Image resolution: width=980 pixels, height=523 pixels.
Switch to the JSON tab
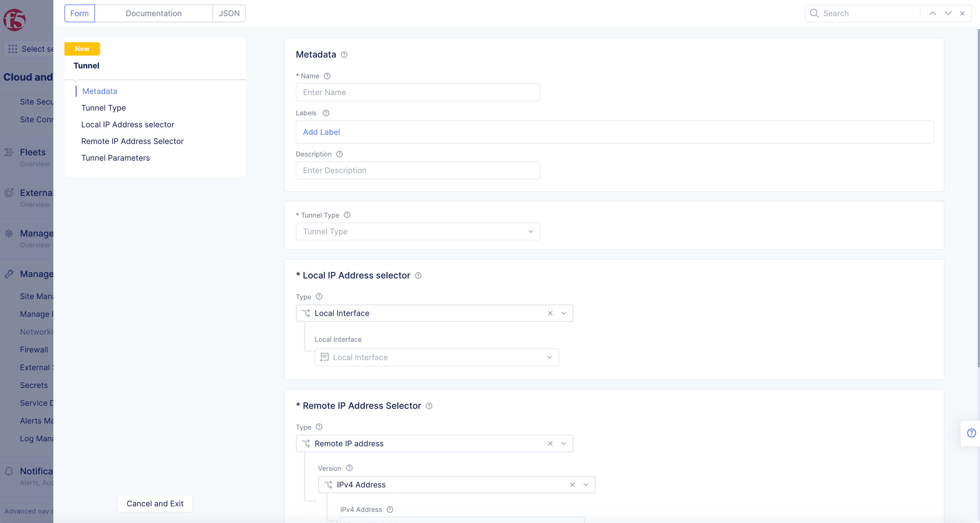click(229, 13)
